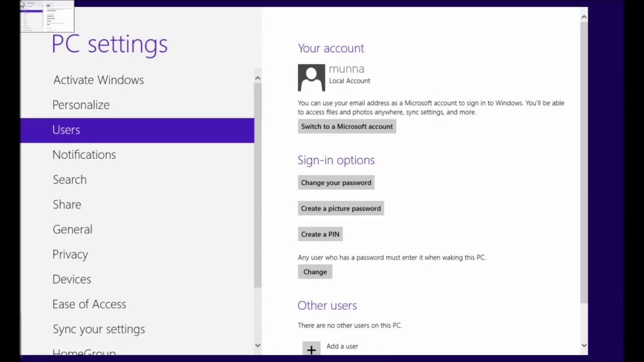644x362 pixels.
Task: Open the app thumbnail preview in top-left corner
Action: [x=47, y=16]
